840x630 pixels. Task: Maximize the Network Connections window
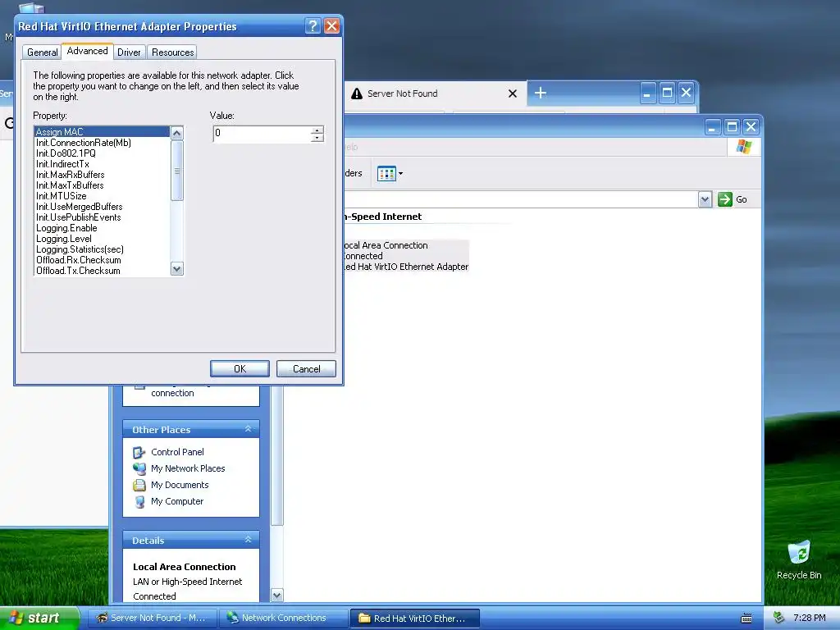732,127
